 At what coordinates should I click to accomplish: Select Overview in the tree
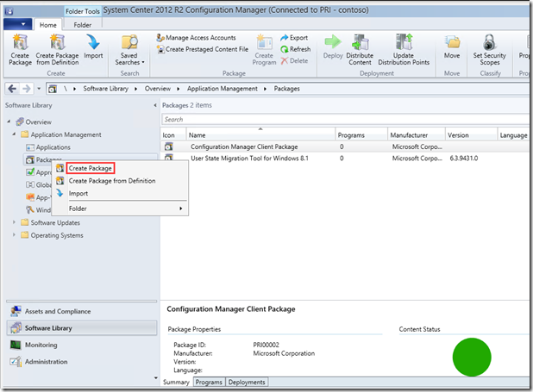pyautogui.click(x=34, y=122)
